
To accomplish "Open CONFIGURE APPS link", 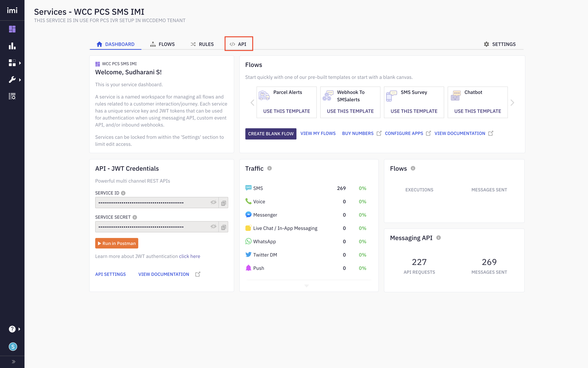I will tap(404, 133).
